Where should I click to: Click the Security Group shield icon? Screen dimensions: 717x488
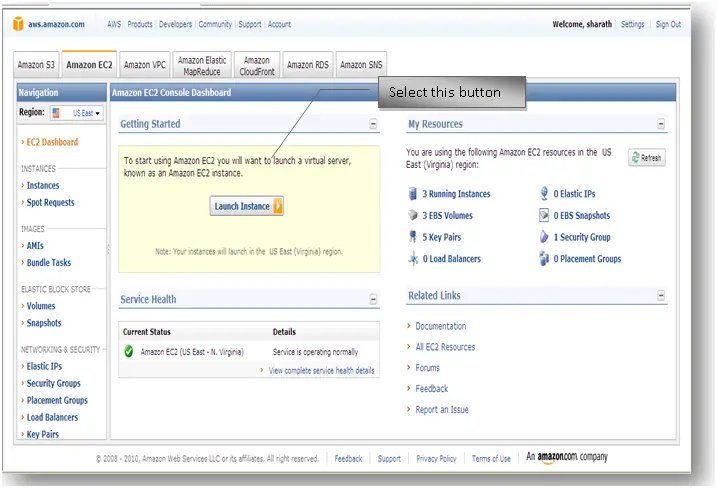click(544, 237)
